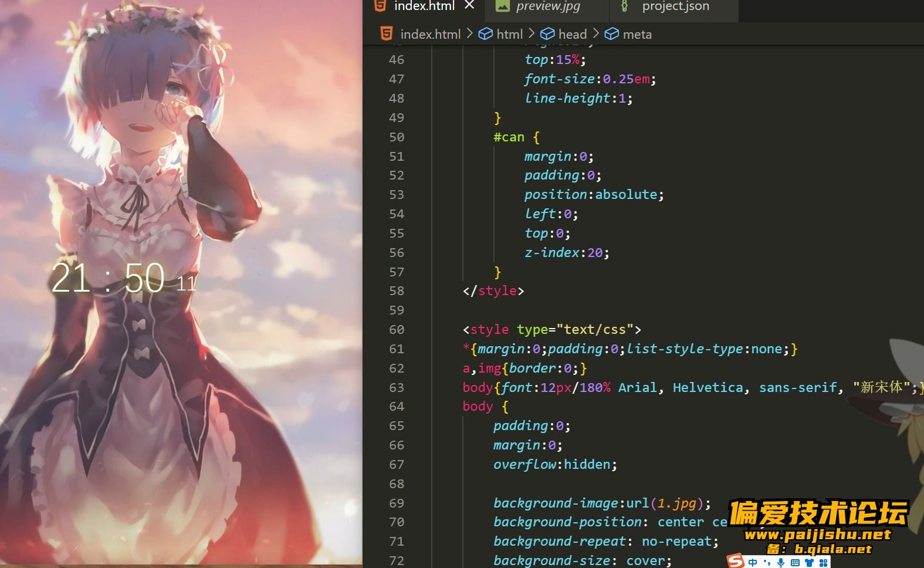924x568 pixels.
Task: Click the seconds '11' beside the clock
Action: 187,284
